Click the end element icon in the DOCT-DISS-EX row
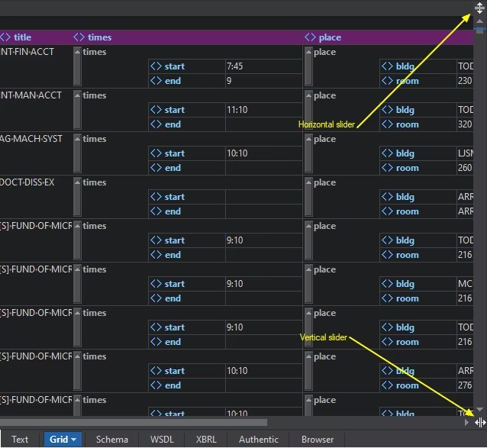 point(155,211)
